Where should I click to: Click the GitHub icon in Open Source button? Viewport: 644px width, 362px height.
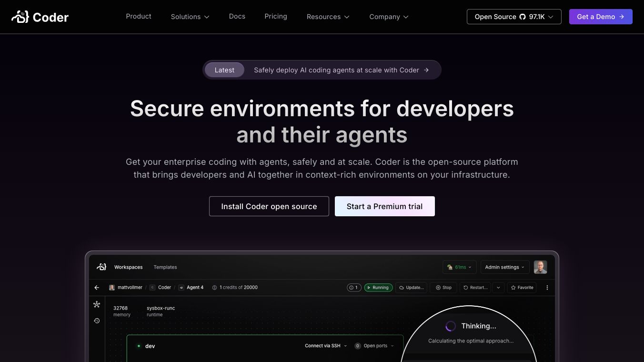tap(523, 17)
